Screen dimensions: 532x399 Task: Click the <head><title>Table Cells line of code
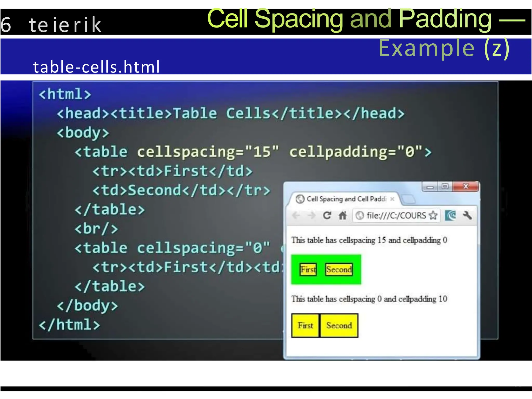pyautogui.click(x=231, y=114)
